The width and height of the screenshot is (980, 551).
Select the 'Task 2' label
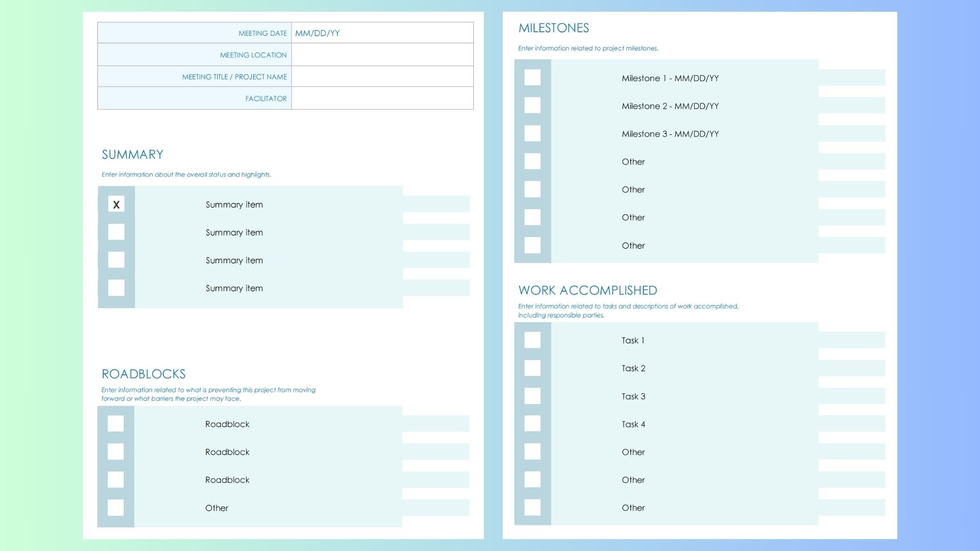click(x=633, y=368)
